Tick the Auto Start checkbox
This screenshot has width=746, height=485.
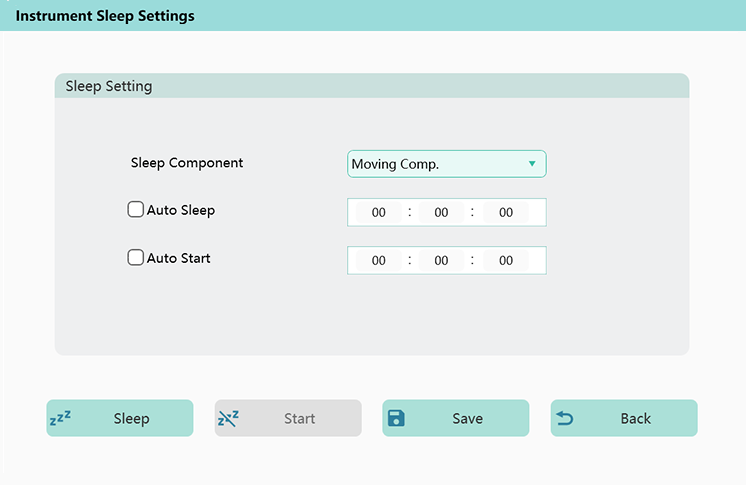[x=136, y=258]
